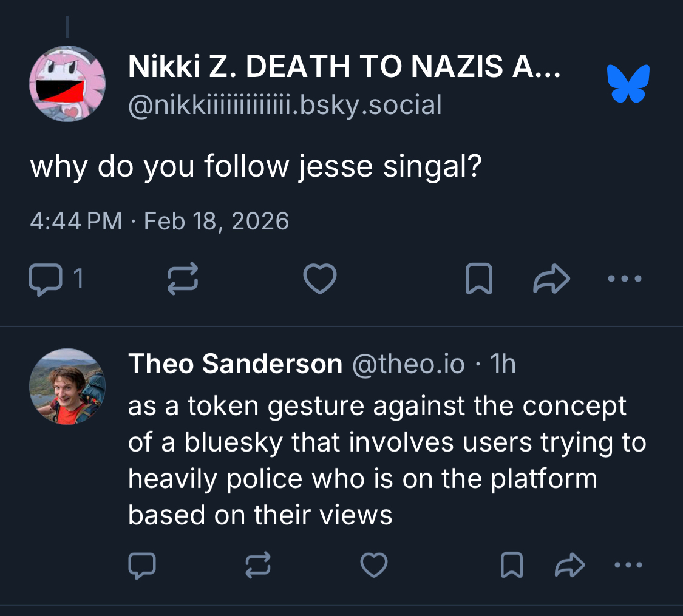683x616 pixels.
Task: Open the @theo.io handle link
Action: 408,364
